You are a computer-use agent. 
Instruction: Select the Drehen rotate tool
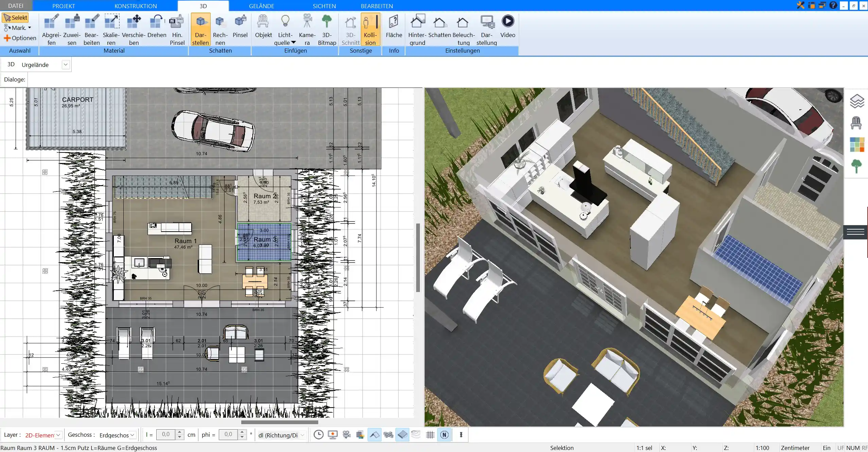157,26
